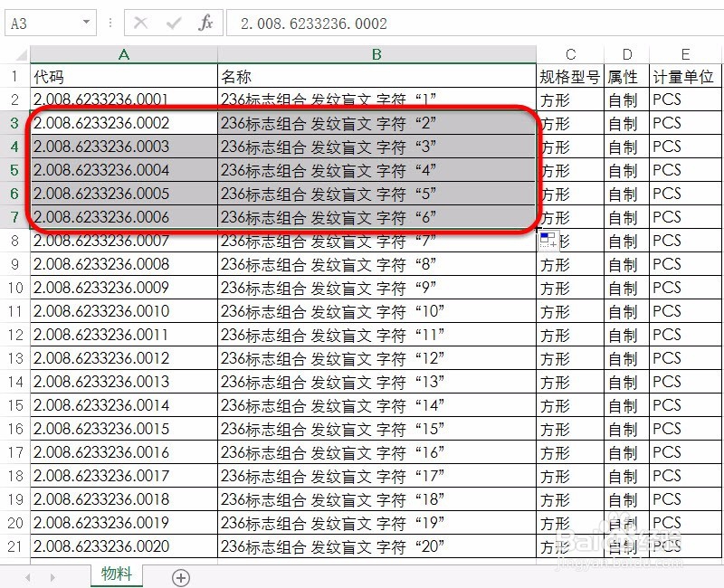Image resolution: width=724 pixels, height=588 pixels.
Task: Select the cell showing 方形 in row 2
Action: 569,100
